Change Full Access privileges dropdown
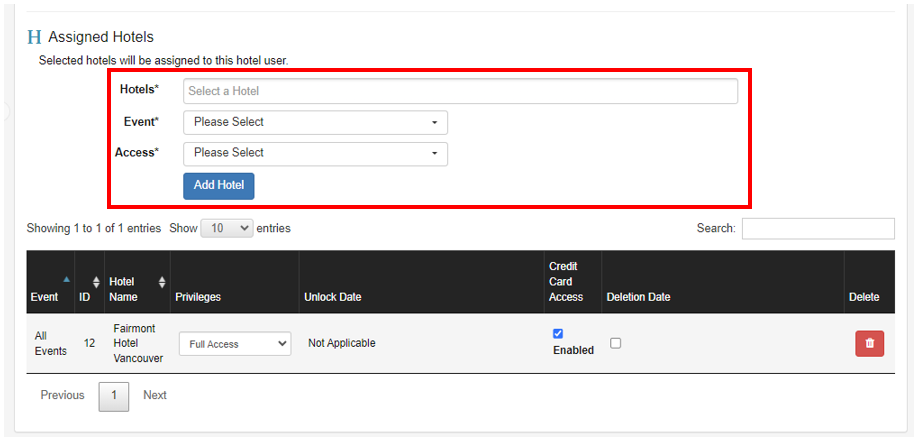This screenshot has width=916, height=438. (x=235, y=344)
